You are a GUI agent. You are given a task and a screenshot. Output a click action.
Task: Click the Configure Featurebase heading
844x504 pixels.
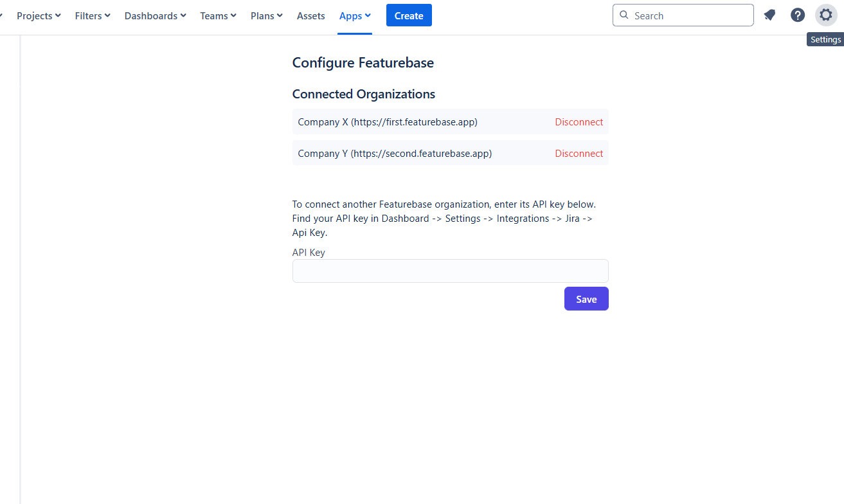point(363,63)
